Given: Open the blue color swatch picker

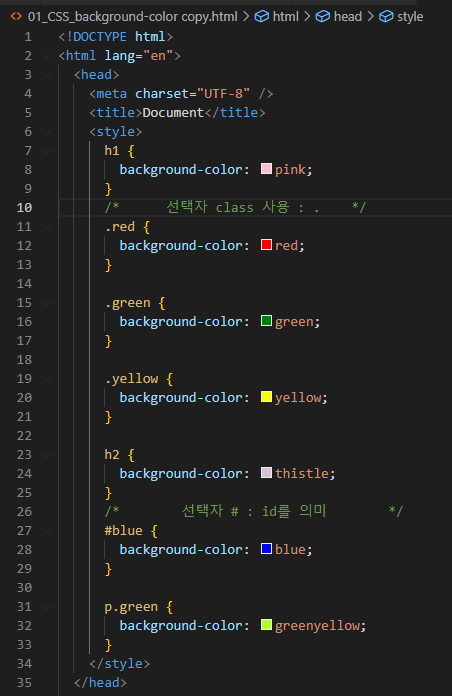Looking at the screenshot, I should pos(266,549).
